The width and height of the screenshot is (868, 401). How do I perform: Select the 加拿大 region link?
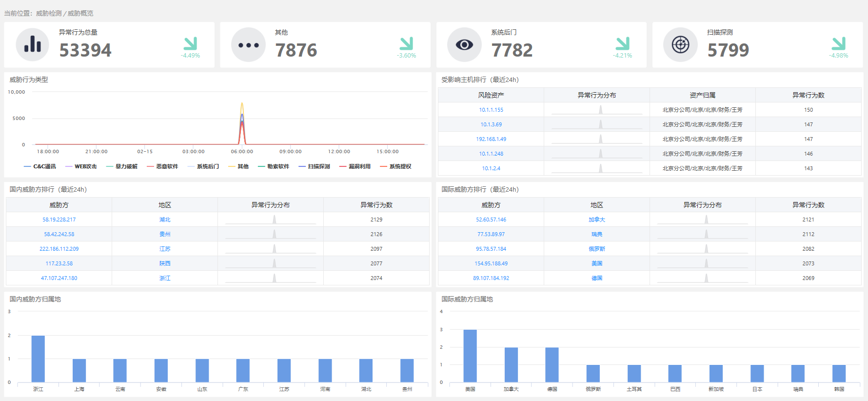click(596, 220)
